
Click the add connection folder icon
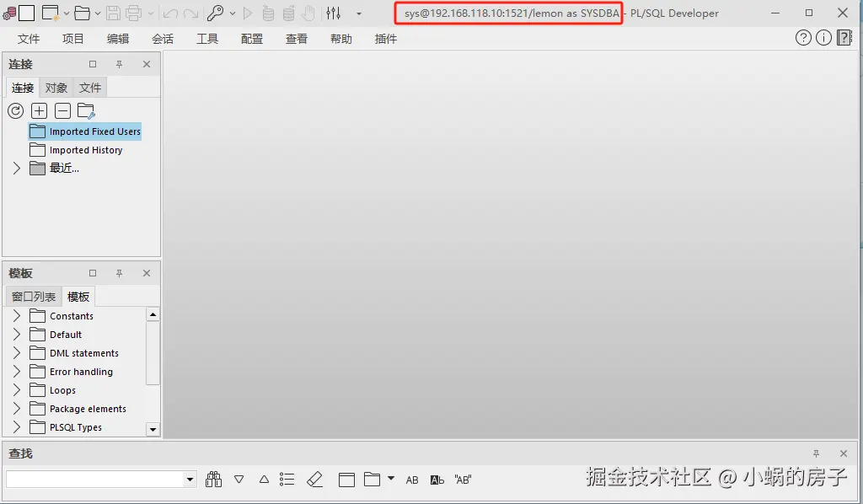[x=87, y=111]
